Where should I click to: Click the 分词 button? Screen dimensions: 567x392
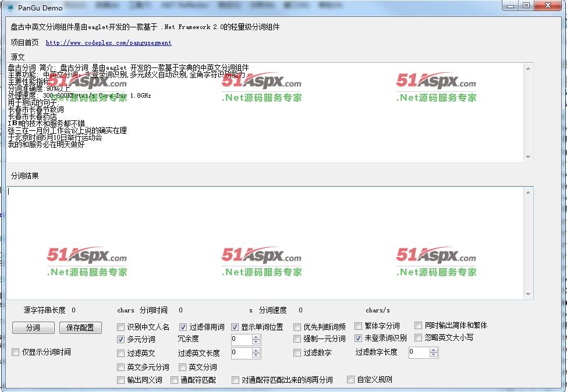[33, 327]
